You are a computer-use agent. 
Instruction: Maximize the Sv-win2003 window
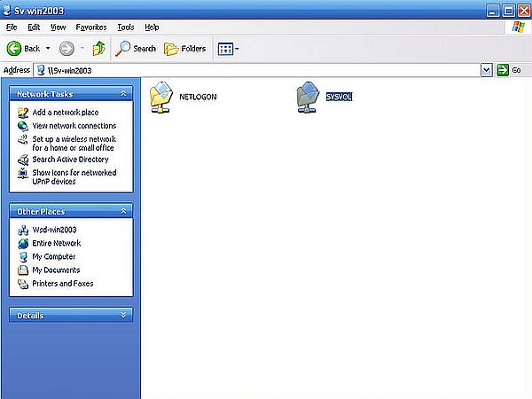tap(509, 11)
